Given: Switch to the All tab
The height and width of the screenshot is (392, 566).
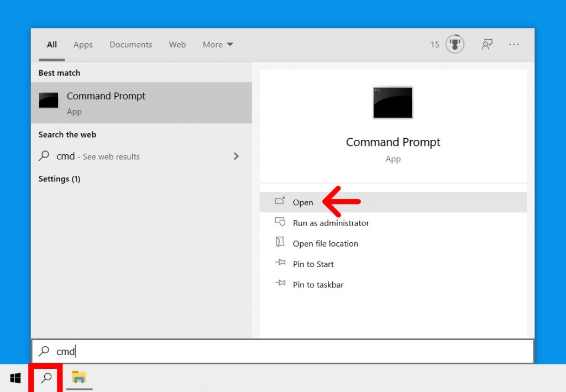Looking at the screenshot, I should (51, 44).
